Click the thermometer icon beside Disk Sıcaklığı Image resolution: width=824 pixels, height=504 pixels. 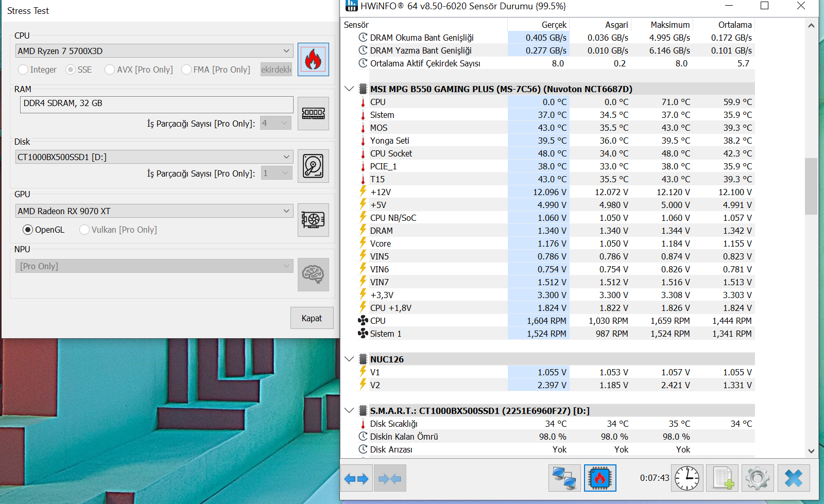click(363, 424)
